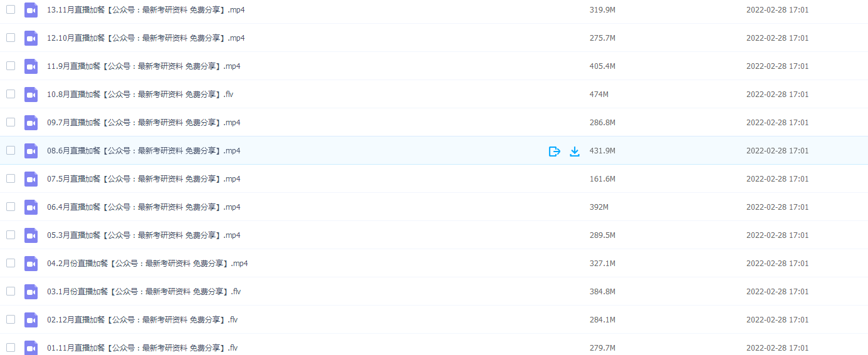This screenshot has height=355, width=868.
Task: Click the video file icon for 06.4月直播加餐
Action: point(31,207)
